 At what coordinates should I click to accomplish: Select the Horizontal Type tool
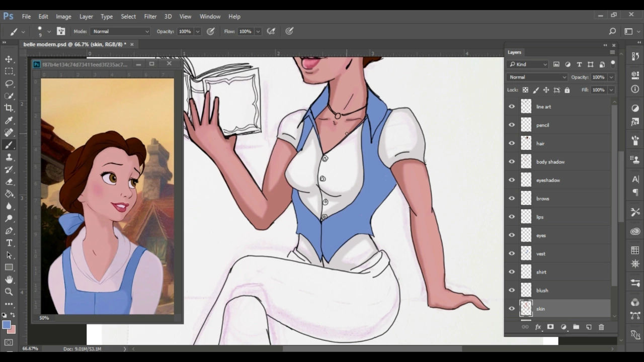tap(9, 243)
